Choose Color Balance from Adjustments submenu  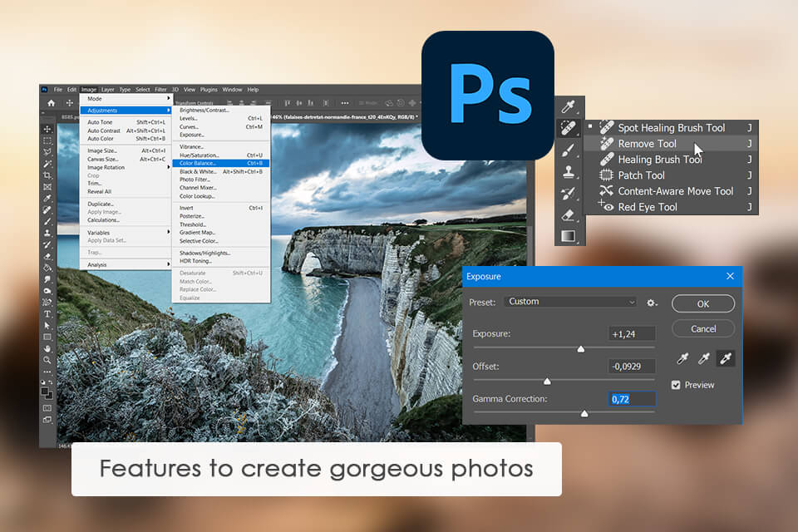221,164
